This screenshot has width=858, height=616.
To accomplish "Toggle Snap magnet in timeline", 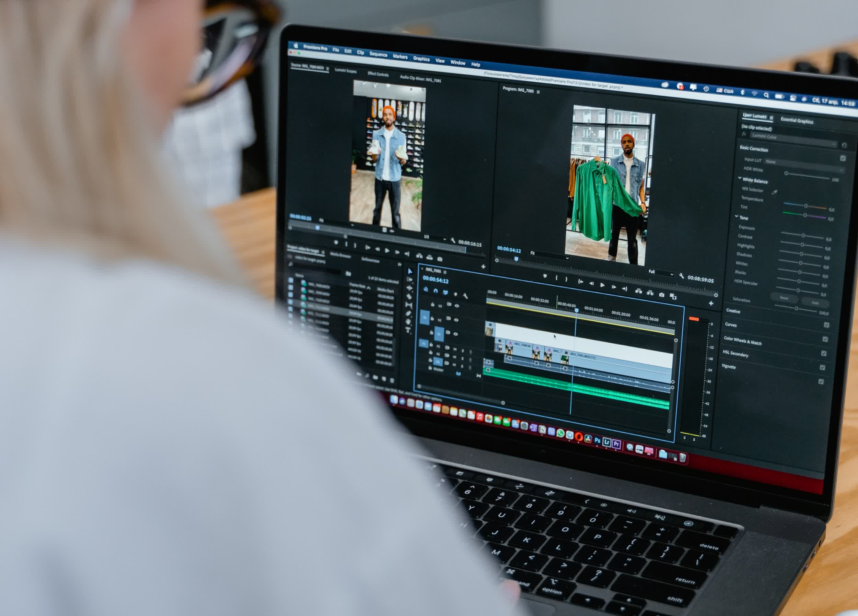I will point(436,291).
